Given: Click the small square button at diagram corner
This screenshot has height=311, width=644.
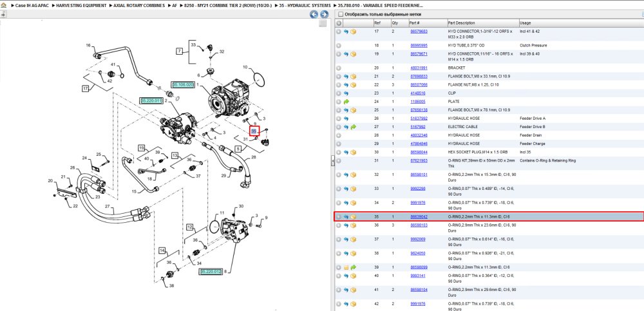Looking at the screenshot, I should (x=323, y=24).
